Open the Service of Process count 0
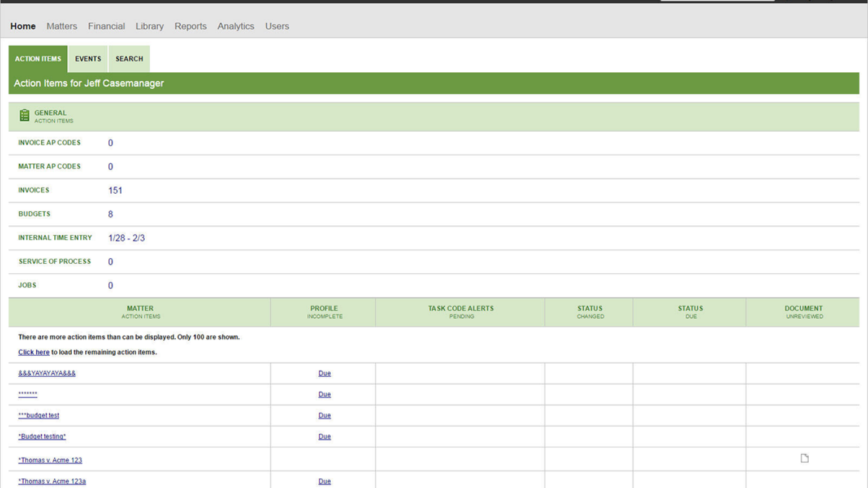868x488 pixels. (x=110, y=262)
